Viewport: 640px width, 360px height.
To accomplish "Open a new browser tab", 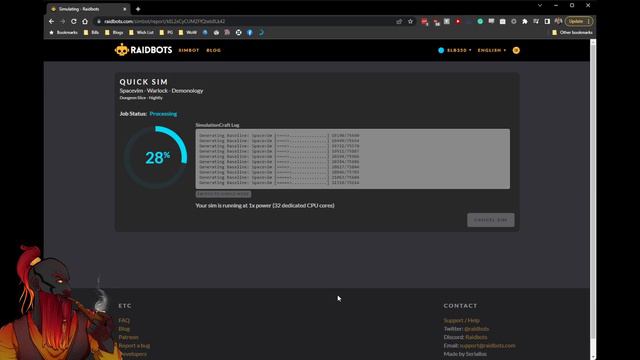I will point(138,9).
